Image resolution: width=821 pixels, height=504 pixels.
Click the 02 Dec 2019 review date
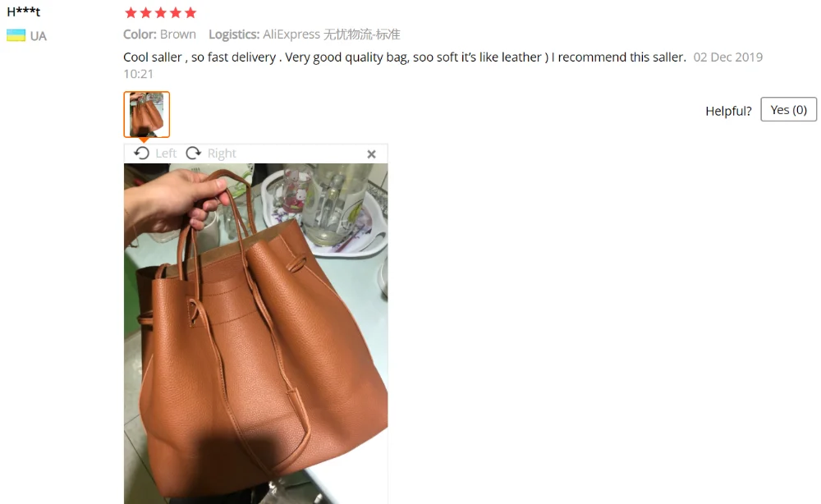(x=727, y=57)
